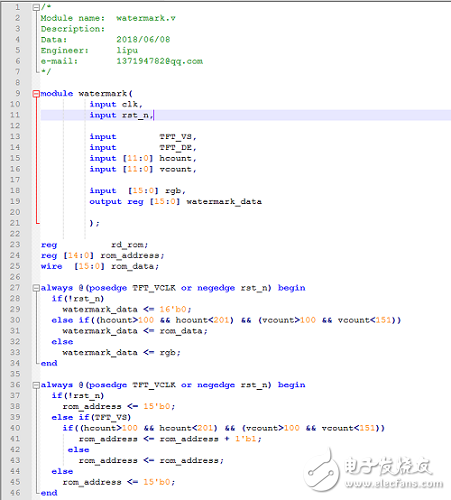
Task: Collapse the second always block fold marker
Action: pyautogui.click(x=36, y=385)
